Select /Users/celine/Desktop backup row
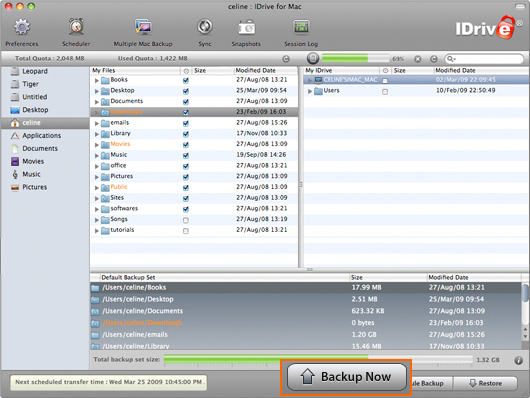Screen dimensions: 530x398 click(x=306, y=299)
